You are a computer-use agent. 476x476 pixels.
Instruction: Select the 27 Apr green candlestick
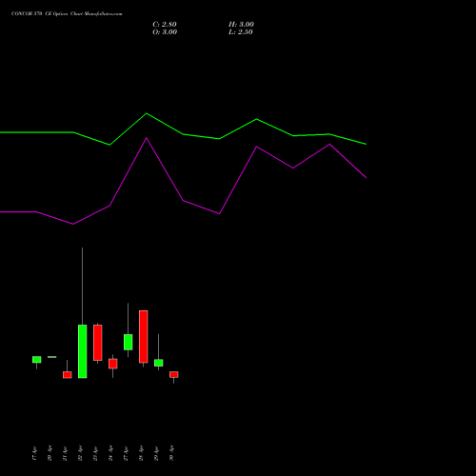click(x=129, y=342)
